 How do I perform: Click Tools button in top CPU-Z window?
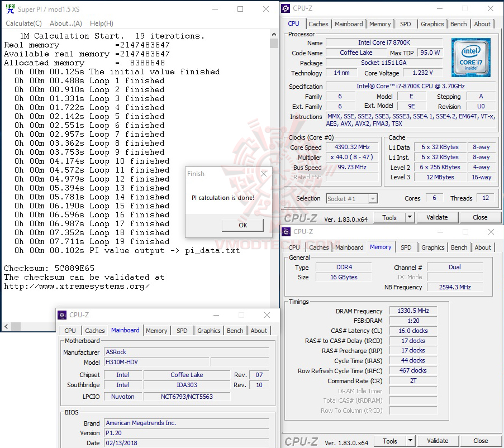pyautogui.click(x=389, y=217)
